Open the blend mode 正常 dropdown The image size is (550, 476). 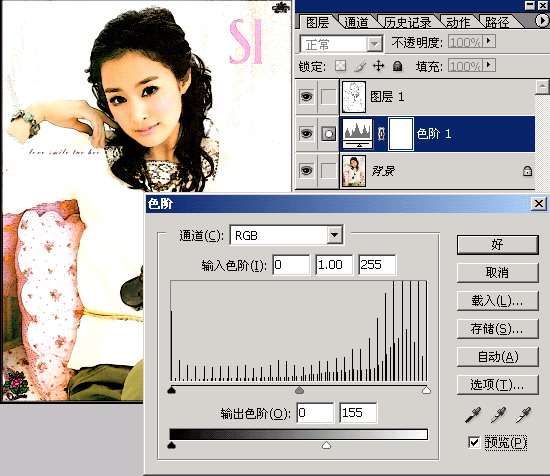point(375,44)
